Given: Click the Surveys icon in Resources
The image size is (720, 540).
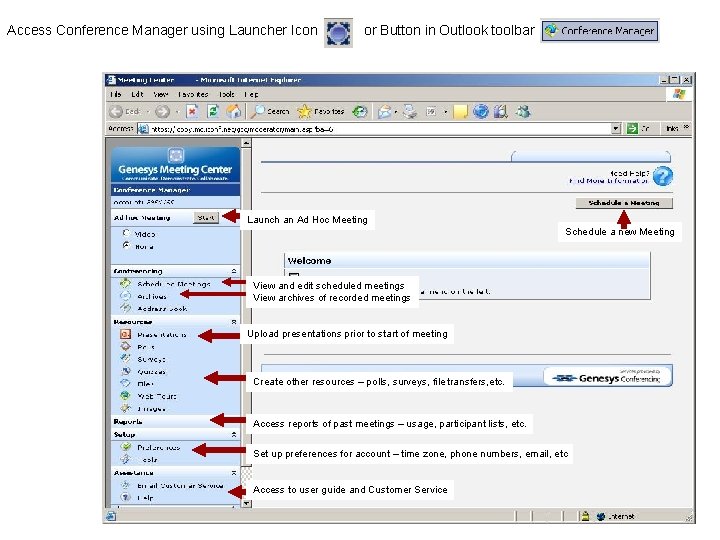Looking at the screenshot, I should tap(125, 358).
